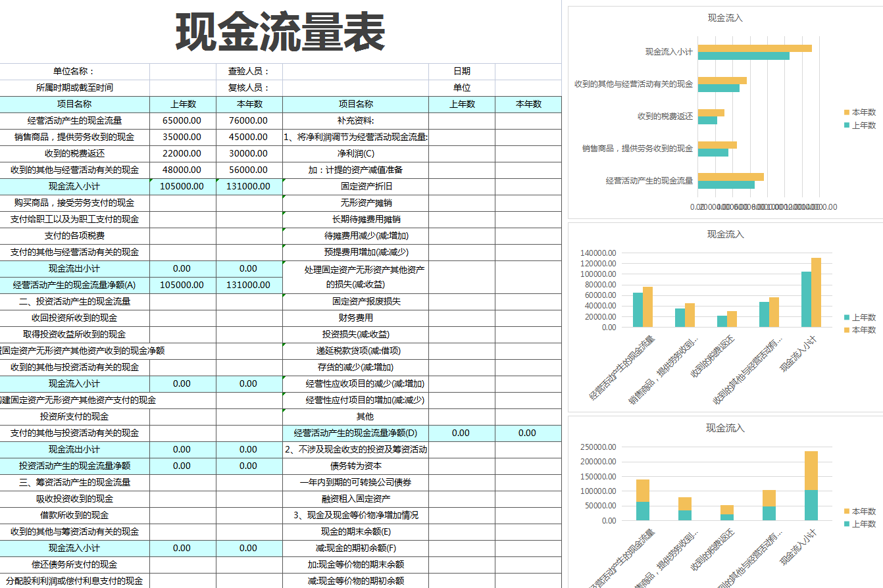Click the 查验人员： label cell
Viewport: 883px width, 588px height.
[249, 71]
